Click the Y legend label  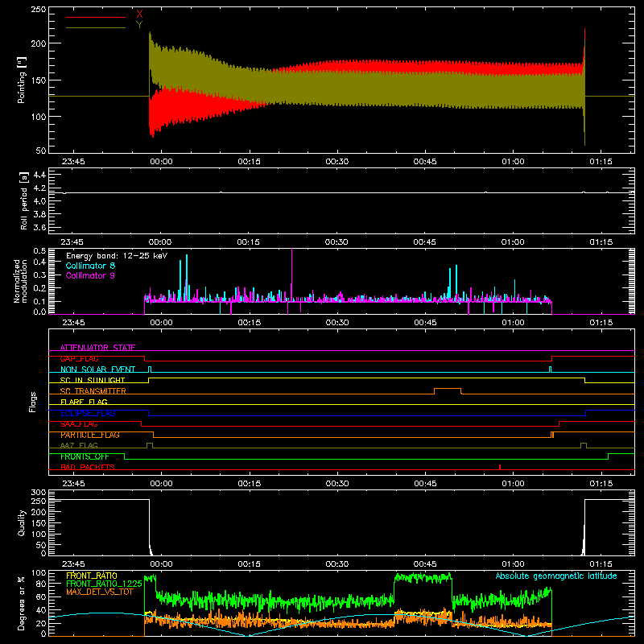[139, 25]
